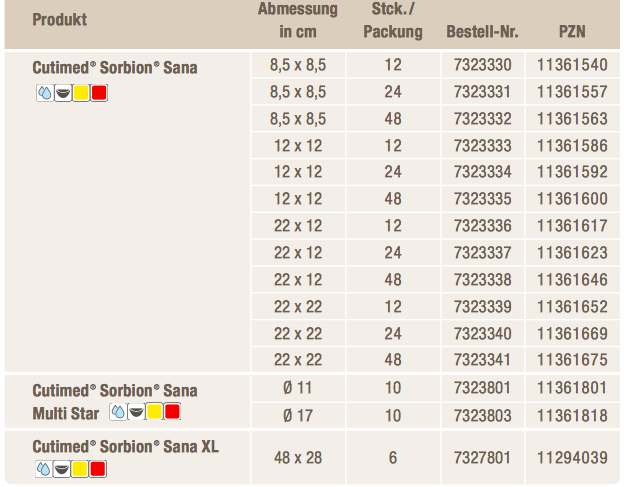
Task: Click the yellow square under Cutimed Sorbion Sana
Action: (81, 93)
